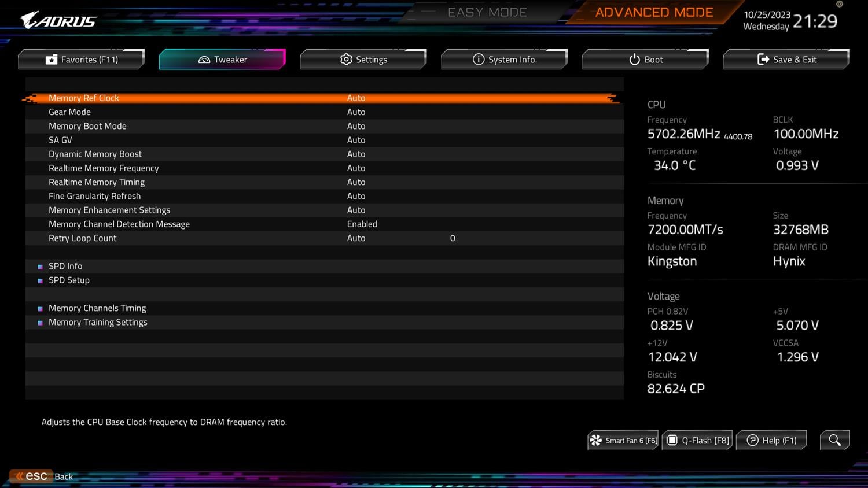Open the System Info. tab
The width and height of the screenshot is (868, 488).
(x=505, y=60)
